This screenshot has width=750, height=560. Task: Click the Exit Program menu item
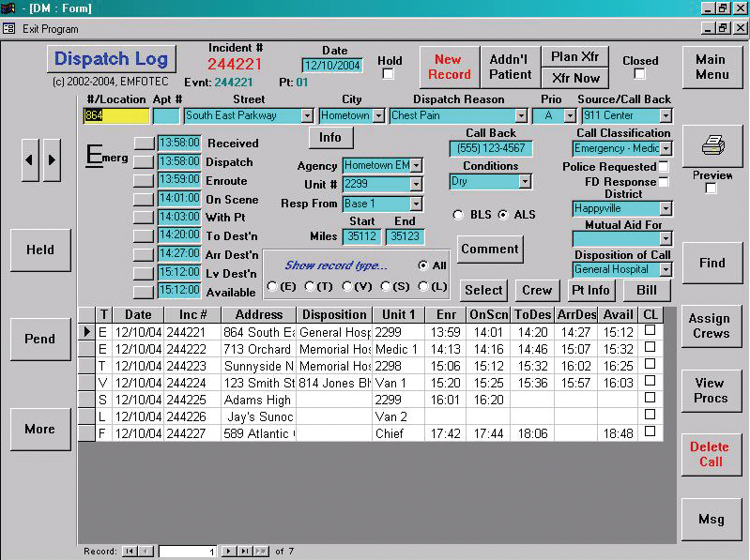51,29
